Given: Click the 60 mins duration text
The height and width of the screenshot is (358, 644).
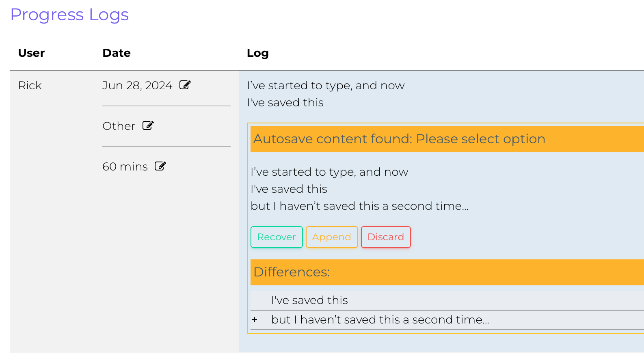Looking at the screenshot, I should pyautogui.click(x=125, y=167).
